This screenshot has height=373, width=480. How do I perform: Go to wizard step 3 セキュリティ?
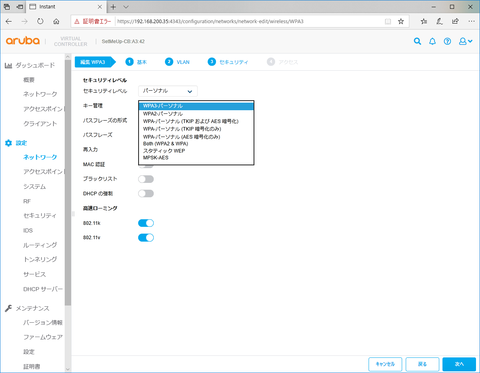[228, 62]
